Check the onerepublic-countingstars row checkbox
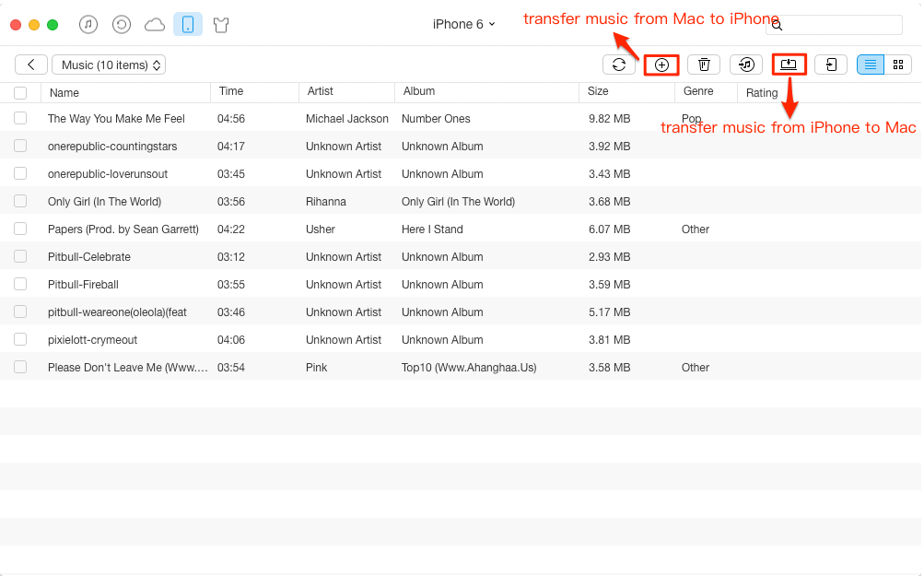This screenshot has height=576, width=924. [20, 146]
